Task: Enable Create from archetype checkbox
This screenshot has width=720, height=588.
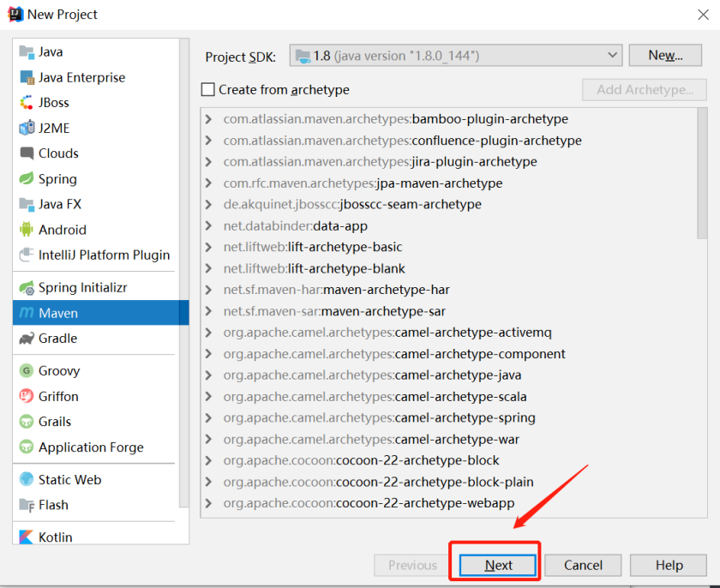Action: coord(208,89)
